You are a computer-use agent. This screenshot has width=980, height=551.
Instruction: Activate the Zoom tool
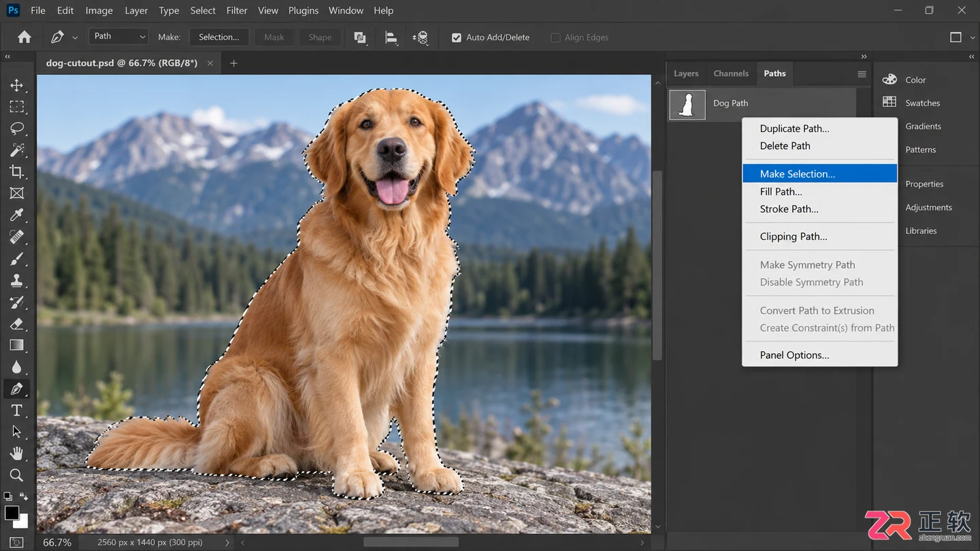pos(16,475)
